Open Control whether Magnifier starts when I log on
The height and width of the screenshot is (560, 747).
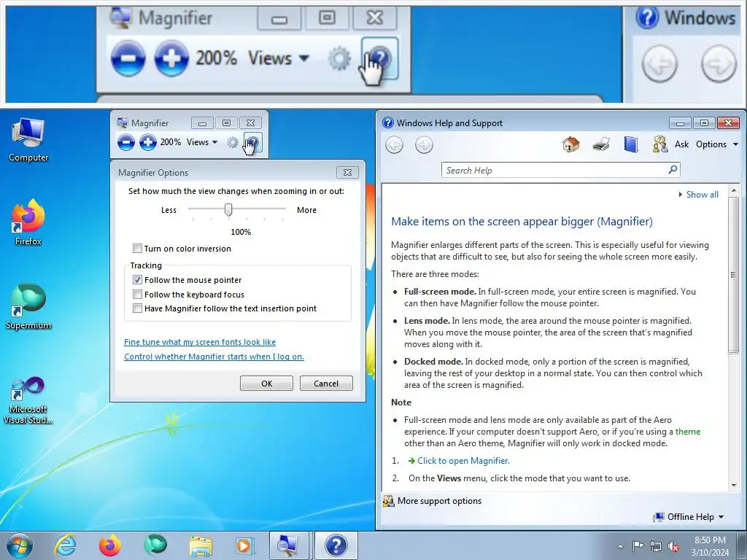[214, 357]
